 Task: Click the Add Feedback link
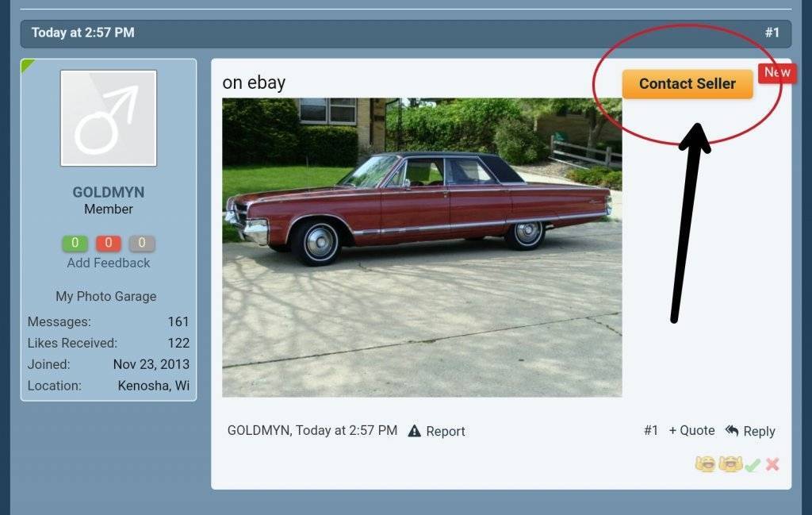pos(108,263)
